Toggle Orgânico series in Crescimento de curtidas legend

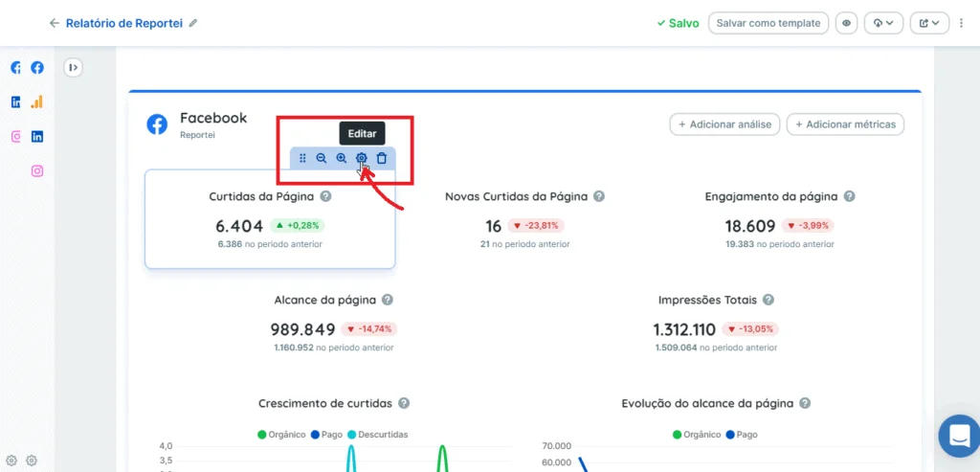click(x=281, y=435)
